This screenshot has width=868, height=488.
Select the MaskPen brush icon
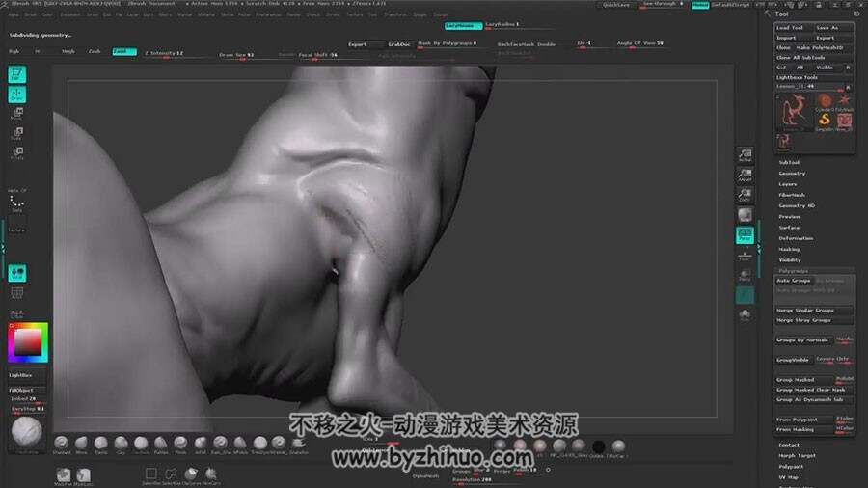(x=64, y=475)
